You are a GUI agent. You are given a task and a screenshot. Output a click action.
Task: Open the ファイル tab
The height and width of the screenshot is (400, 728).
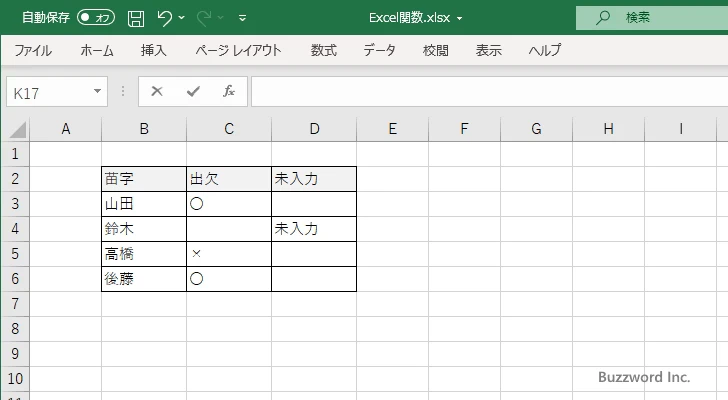pos(33,50)
